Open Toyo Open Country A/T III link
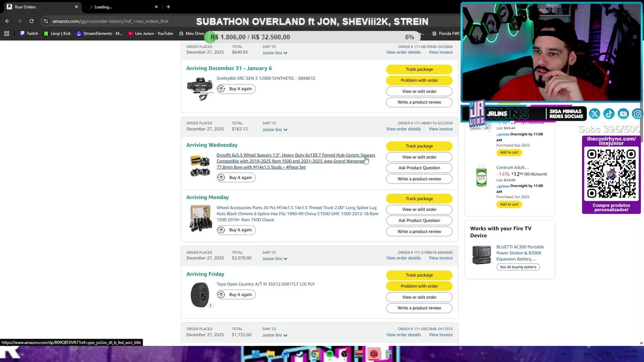 (266, 284)
